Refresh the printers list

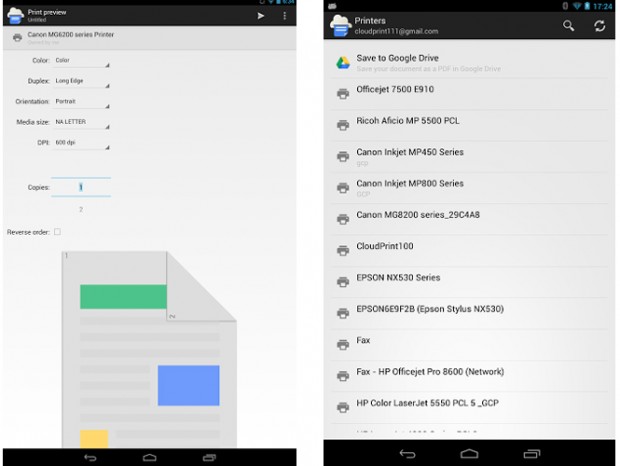coord(599,26)
